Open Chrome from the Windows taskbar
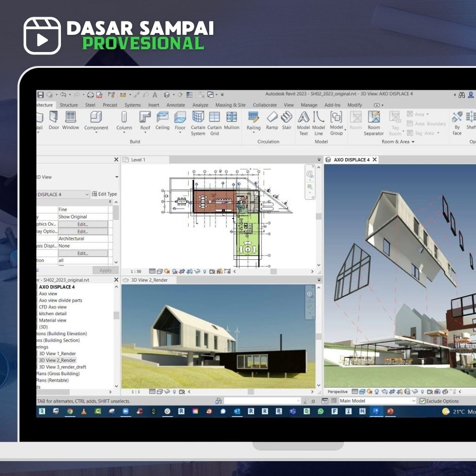The width and height of the screenshot is (476, 476). (x=70, y=411)
